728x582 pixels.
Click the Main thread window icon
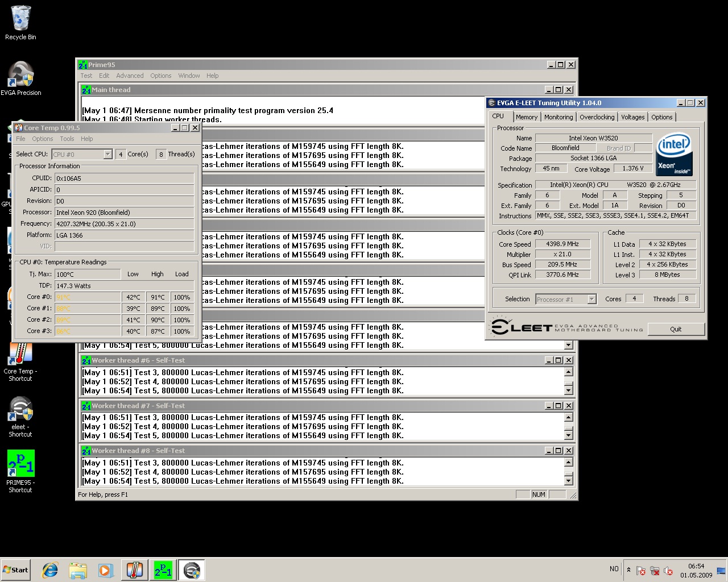pyautogui.click(x=86, y=90)
